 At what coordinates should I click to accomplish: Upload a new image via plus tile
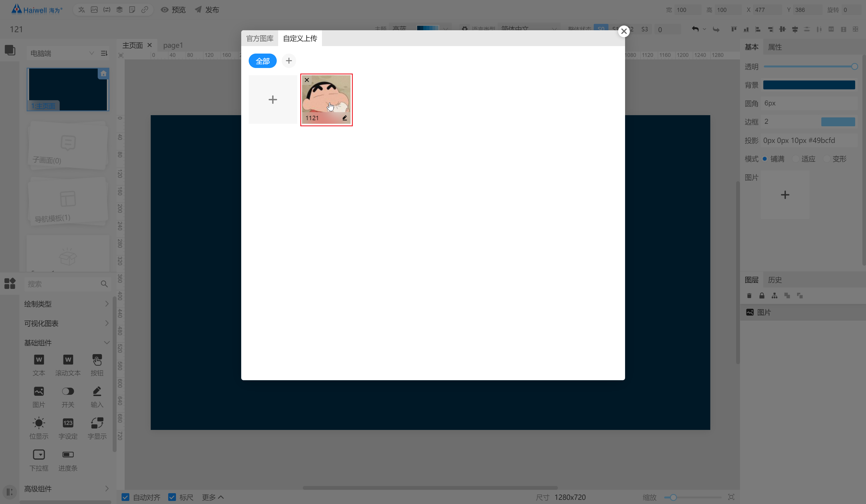click(273, 99)
